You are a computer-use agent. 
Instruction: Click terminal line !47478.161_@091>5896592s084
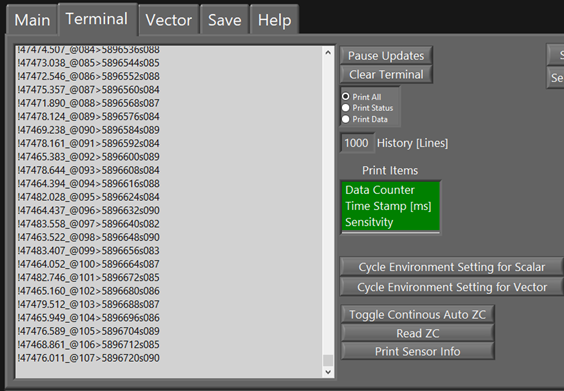pos(88,143)
